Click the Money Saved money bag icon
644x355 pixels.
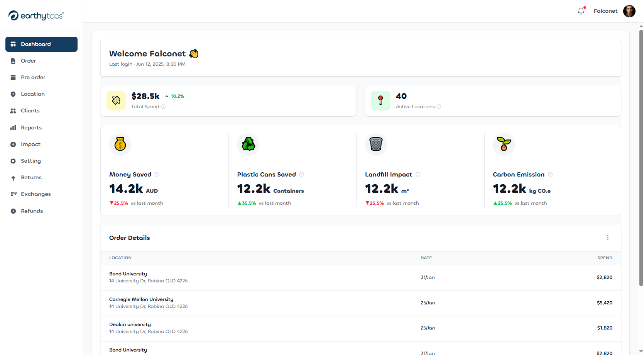tap(120, 144)
